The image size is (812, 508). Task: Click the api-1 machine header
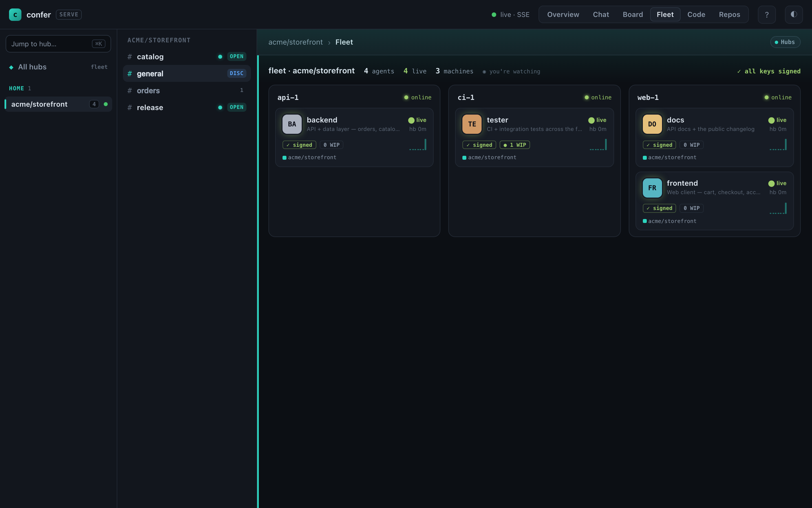point(288,97)
